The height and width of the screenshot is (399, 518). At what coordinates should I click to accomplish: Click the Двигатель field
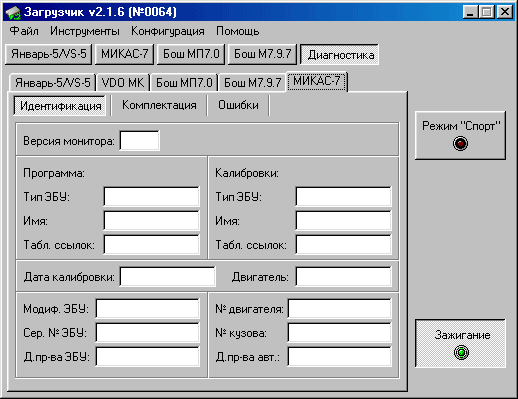coord(344,276)
